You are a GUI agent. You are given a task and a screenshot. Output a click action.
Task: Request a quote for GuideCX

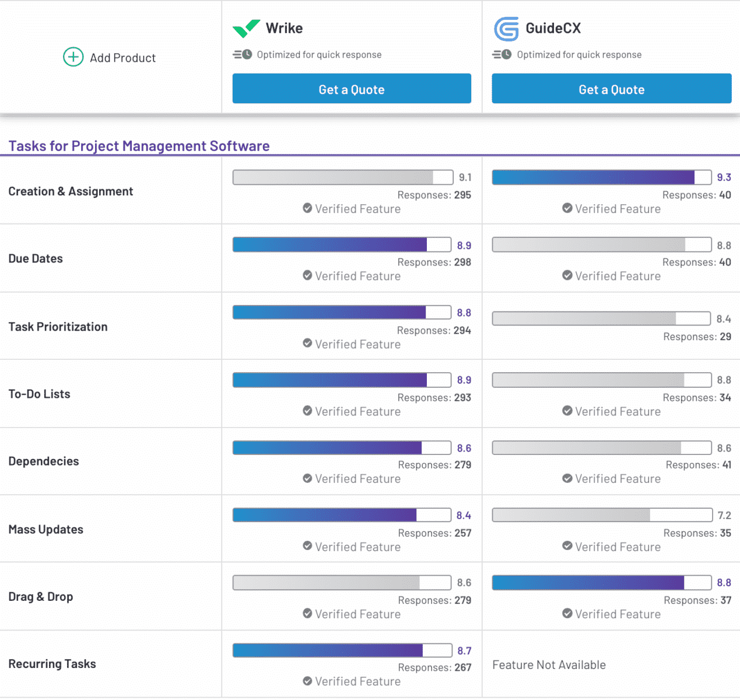coord(612,89)
